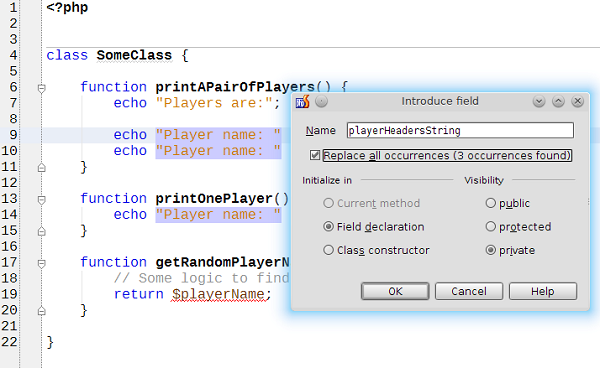The width and height of the screenshot is (600, 368).
Task: Close the Introduce field dialog
Action: pyautogui.click(x=577, y=101)
